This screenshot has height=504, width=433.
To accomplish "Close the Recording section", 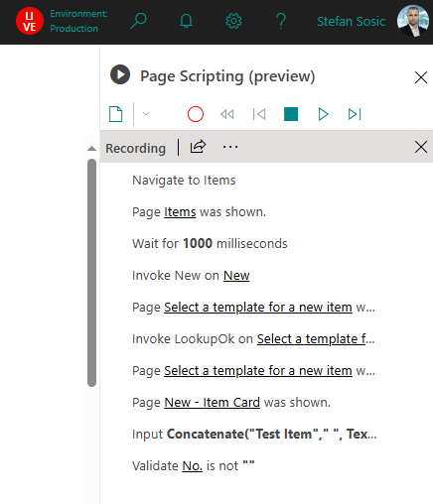I will [421, 147].
